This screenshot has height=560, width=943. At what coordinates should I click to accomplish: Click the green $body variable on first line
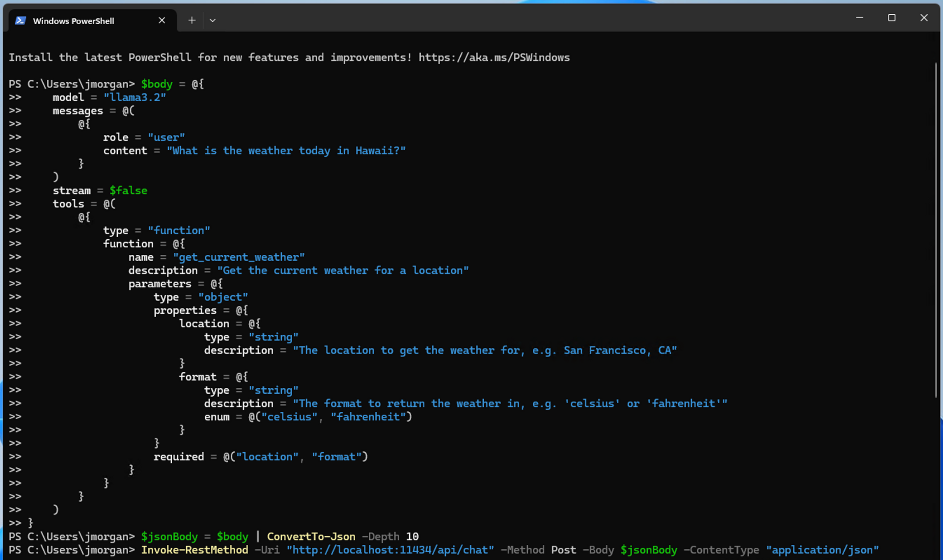(157, 84)
